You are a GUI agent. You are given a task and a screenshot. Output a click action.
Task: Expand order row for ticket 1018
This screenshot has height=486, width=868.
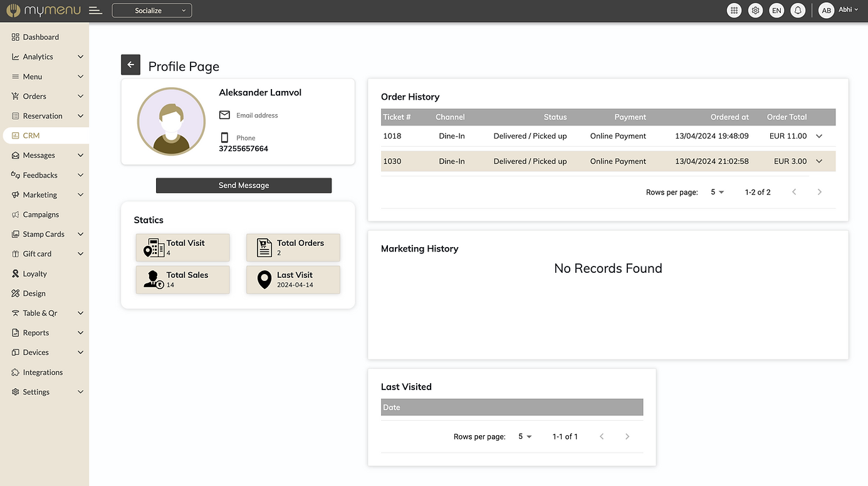tap(818, 136)
